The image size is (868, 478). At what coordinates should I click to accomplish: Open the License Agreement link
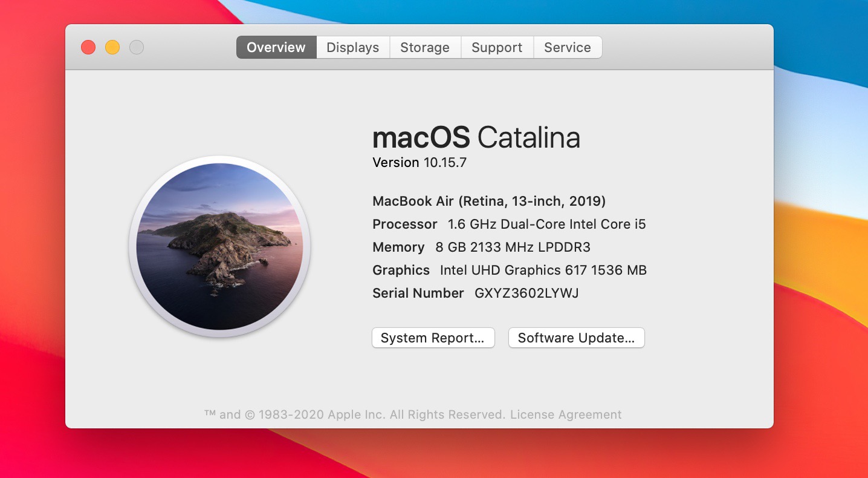click(566, 414)
